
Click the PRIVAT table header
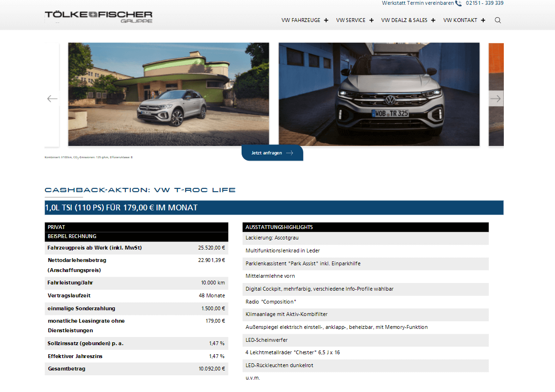tap(136, 227)
